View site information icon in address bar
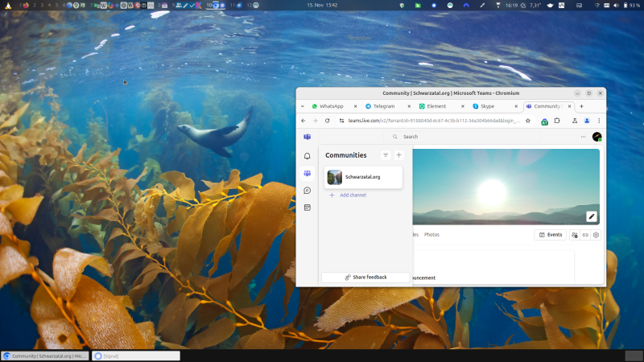Image resolution: width=644 pixels, height=362 pixels. click(x=341, y=121)
